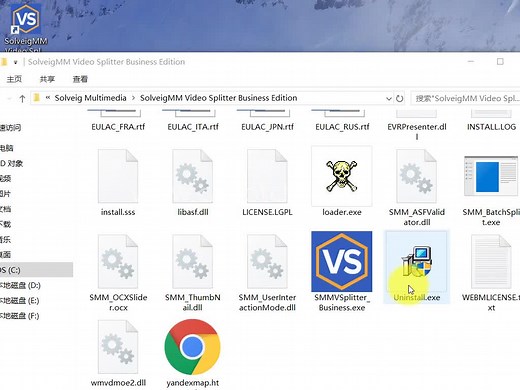Select local disk (E:) in sidebar
Image resolution: width=520 pixels, height=390 pixels.
19,301
